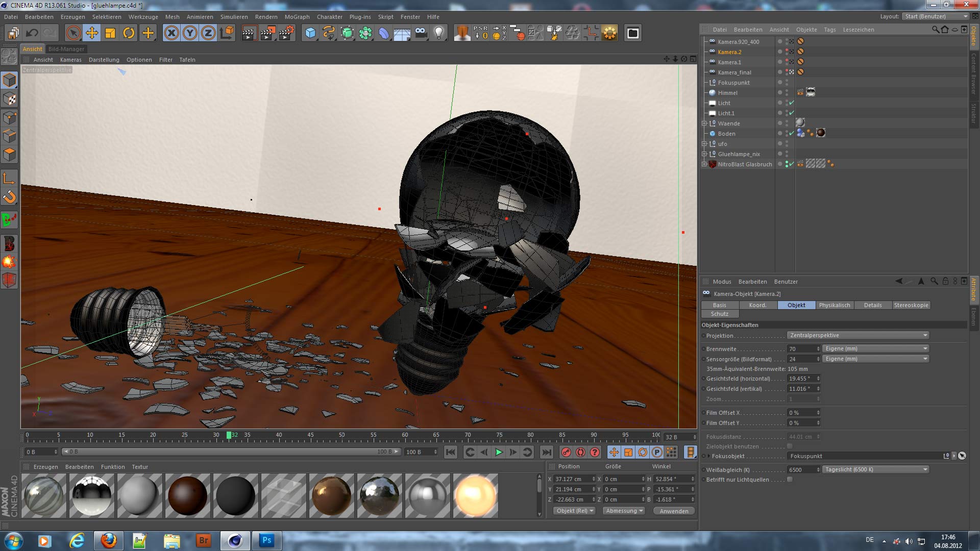
Task: Toggle the enable checkmark for Licht
Action: pyautogui.click(x=792, y=103)
